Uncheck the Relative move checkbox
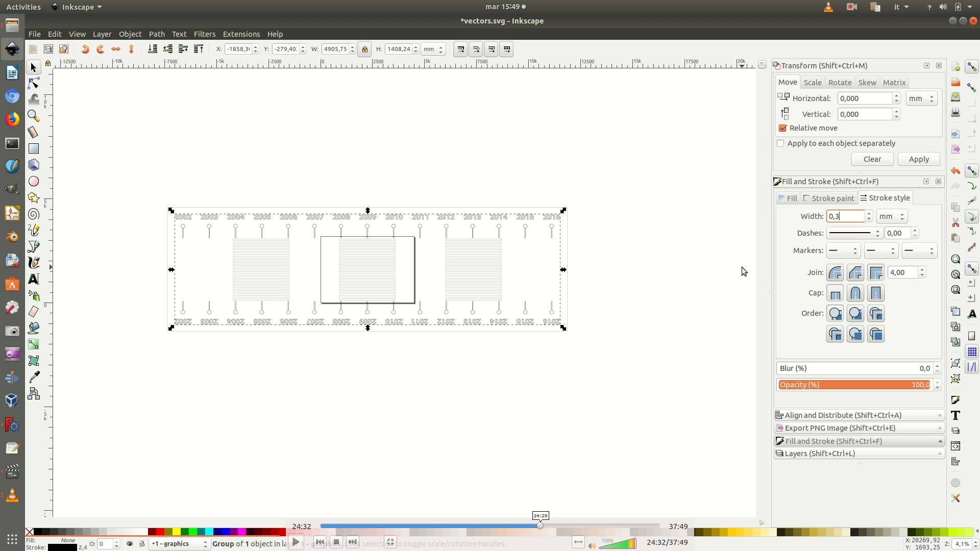The width and height of the screenshot is (980, 551). pyautogui.click(x=783, y=128)
